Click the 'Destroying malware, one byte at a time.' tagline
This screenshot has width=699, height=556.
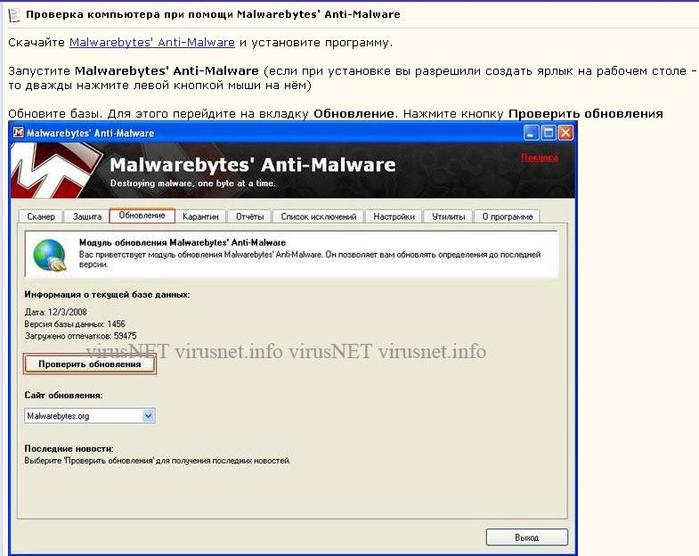click(193, 183)
